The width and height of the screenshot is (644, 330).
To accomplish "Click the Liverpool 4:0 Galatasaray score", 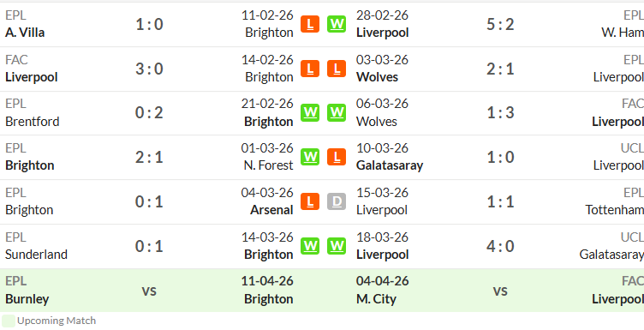I will click(500, 246).
